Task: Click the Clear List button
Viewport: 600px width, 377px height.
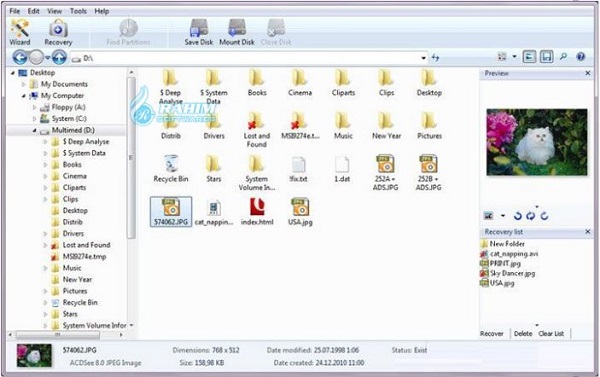Action: click(x=551, y=334)
